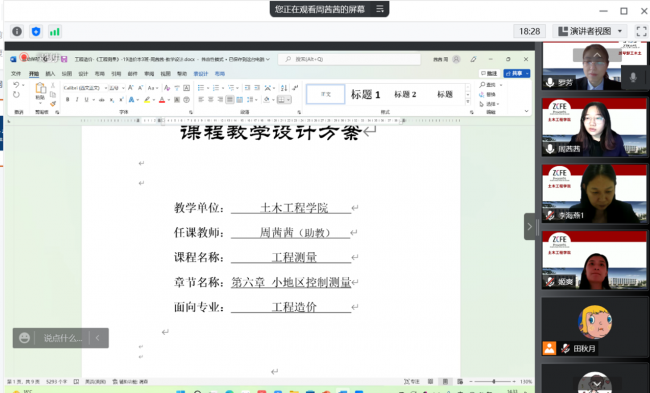The image size is (650, 393).
Task: Switch to the 设计 ribbon tab
Action: pyautogui.click(x=83, y=73)
